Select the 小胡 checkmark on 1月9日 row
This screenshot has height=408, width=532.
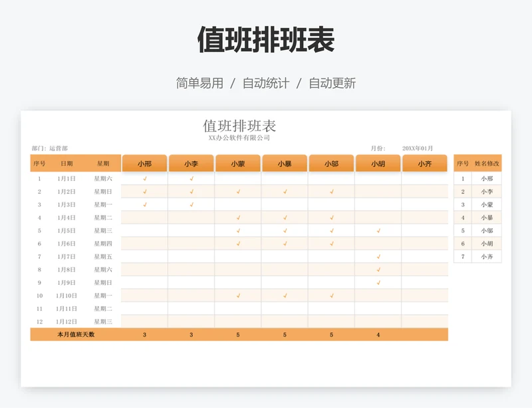378,283
